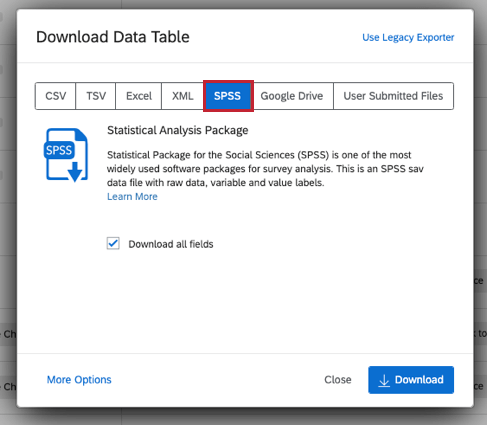Switch to the Google Drive tab
Image resolution: width=487 pixels, height=425 pixels.
pyautogui.click(x=292, y=96)
